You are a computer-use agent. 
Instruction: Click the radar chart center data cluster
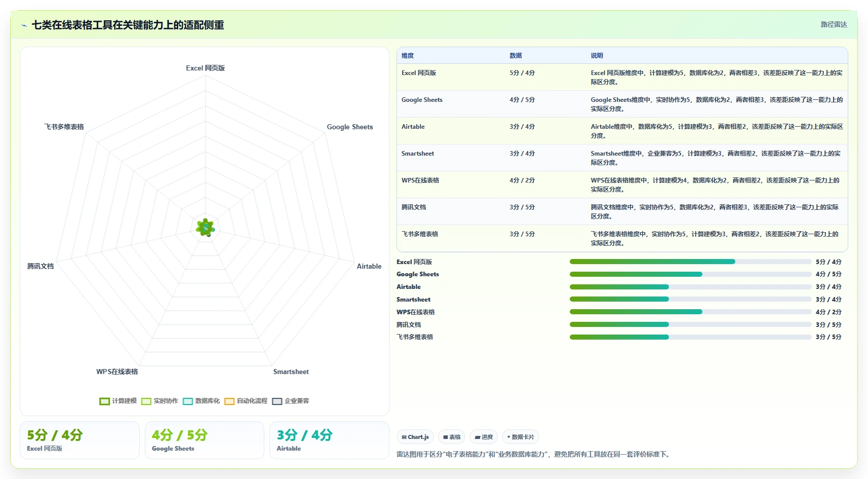coord(205,228)
